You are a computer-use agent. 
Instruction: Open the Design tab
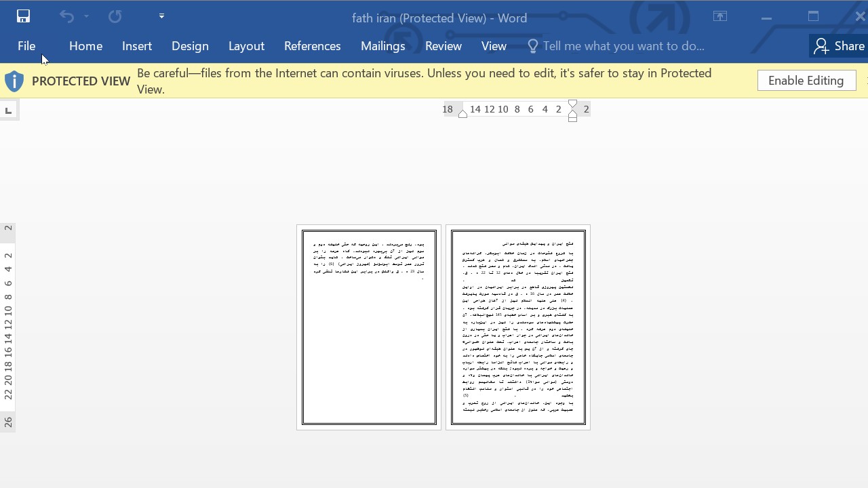click(190, 46)
